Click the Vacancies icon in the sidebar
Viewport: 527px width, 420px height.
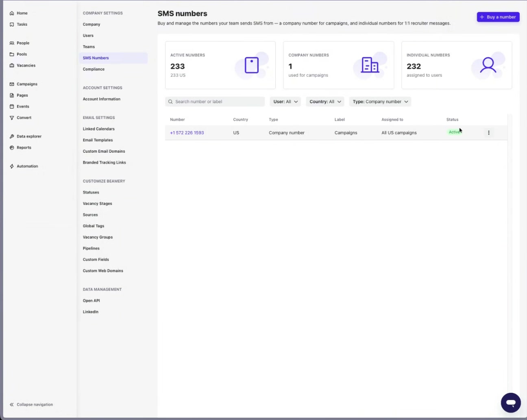pos(12,65)
